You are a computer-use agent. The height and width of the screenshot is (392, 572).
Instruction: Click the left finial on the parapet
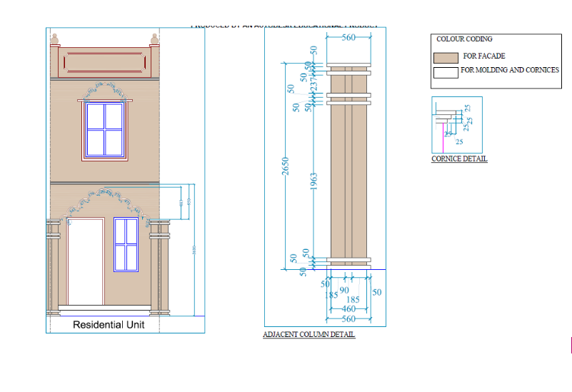pyautogui.click(x=53, y=39)
